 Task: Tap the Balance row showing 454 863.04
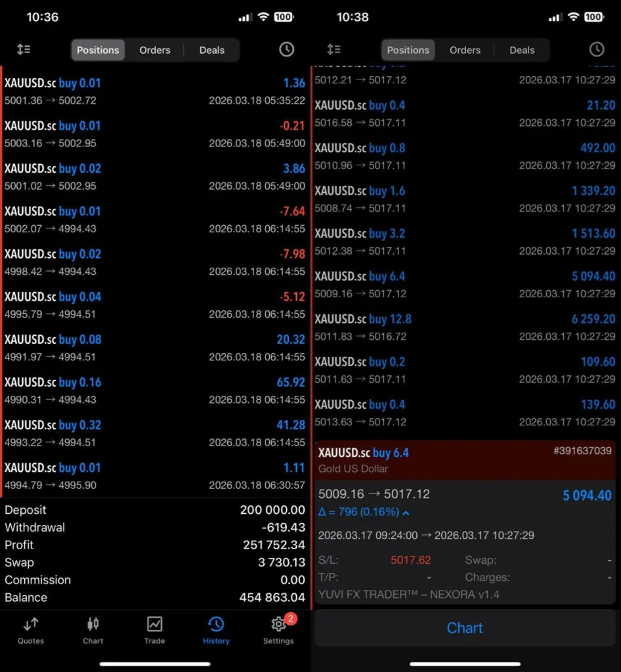[x=155, y=597]
